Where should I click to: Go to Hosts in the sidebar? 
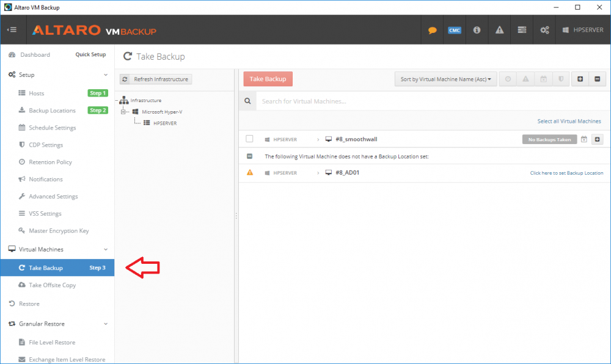point(36,93)
